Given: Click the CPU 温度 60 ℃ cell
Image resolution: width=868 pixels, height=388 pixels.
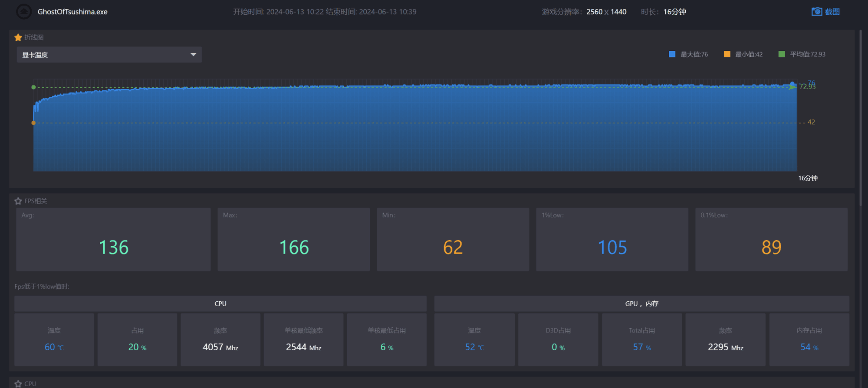Looking at the screenshot, I should (54, 339).
